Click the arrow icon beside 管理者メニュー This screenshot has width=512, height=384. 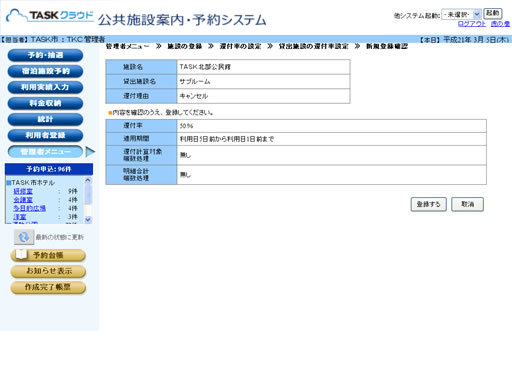[x=90, y=152]
